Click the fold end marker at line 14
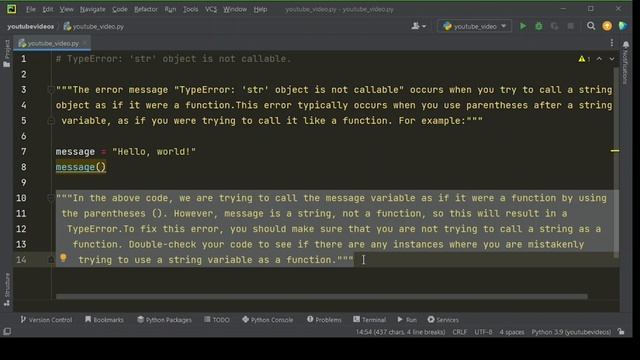640x360 pixels. (51, 260)
